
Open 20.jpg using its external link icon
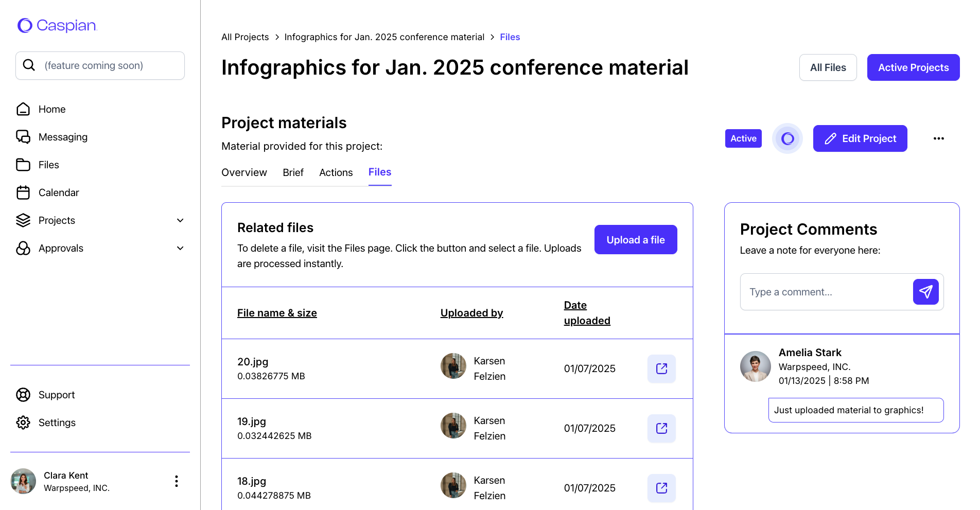click(x=661, y=368)
